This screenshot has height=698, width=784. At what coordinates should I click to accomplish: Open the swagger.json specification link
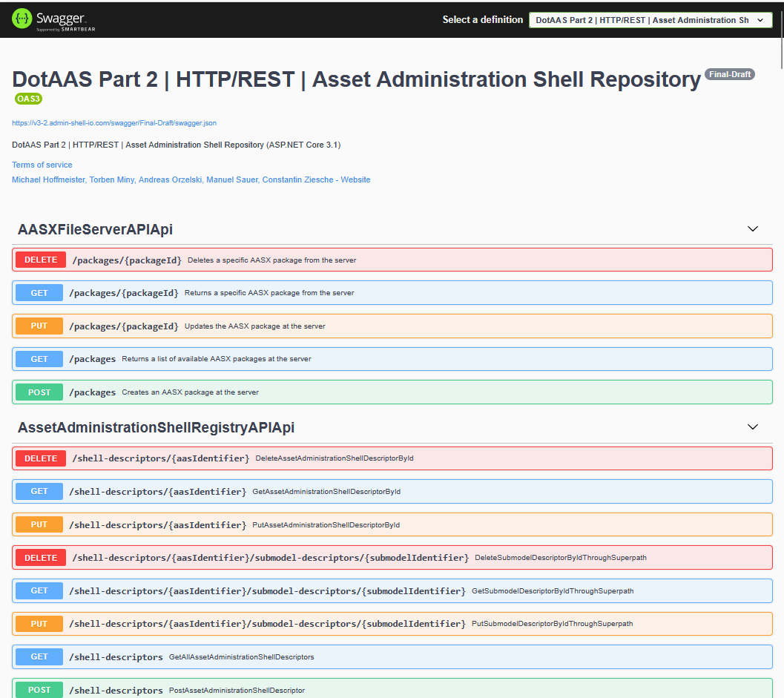pos(114,122)
